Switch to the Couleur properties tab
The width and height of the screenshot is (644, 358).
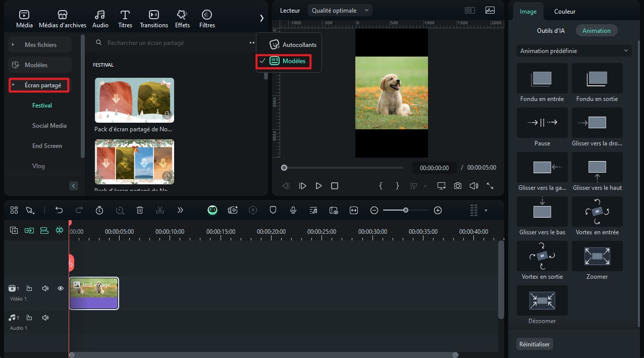click(x=565, y=12)
